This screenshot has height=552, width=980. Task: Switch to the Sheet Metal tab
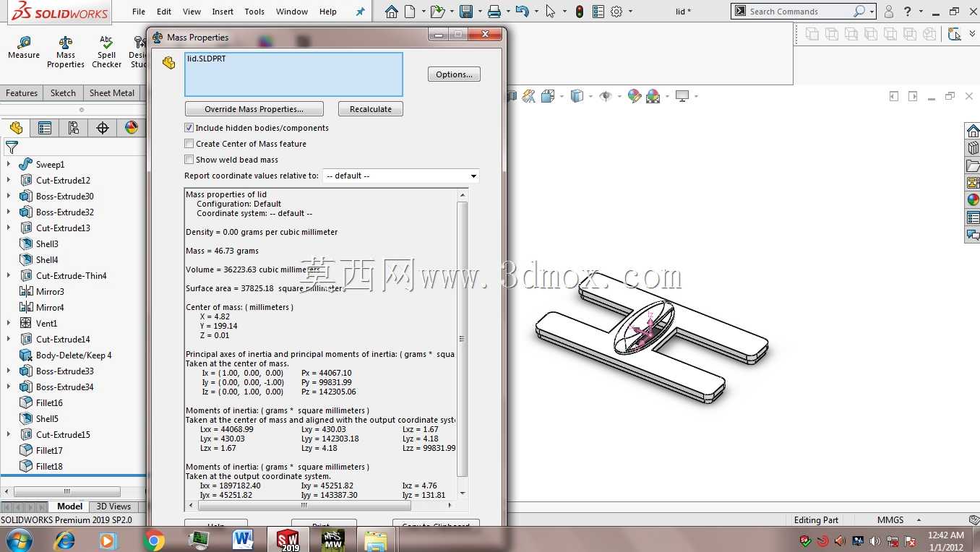(112, 93)
